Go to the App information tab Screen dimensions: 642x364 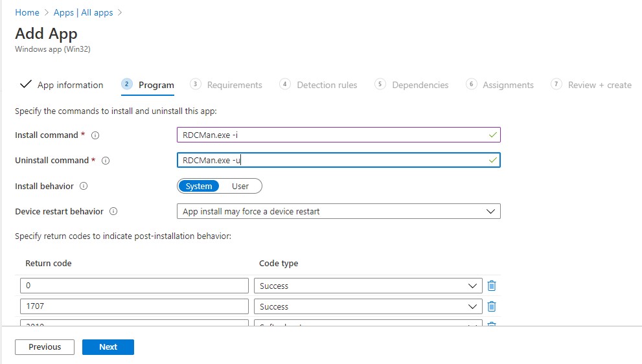(x=71, y=85)
